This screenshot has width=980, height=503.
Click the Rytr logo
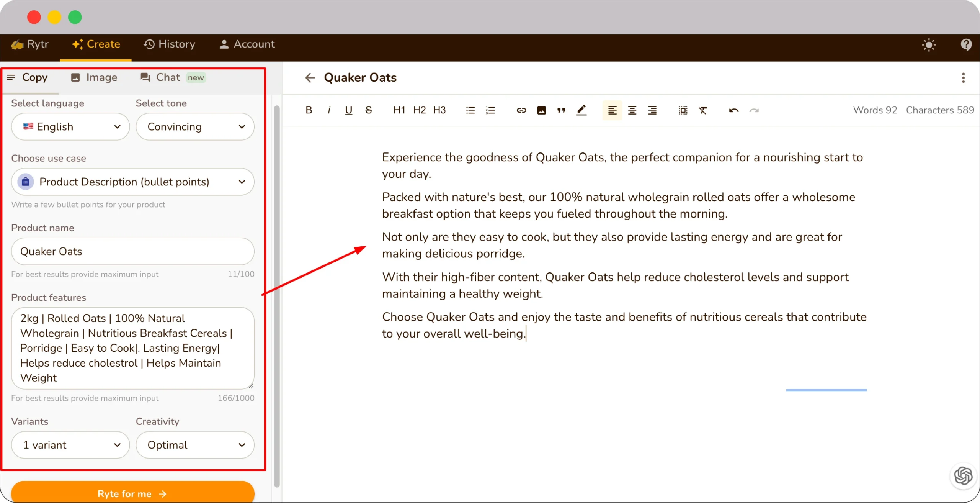pyautogui.click(x=30, y=44)
